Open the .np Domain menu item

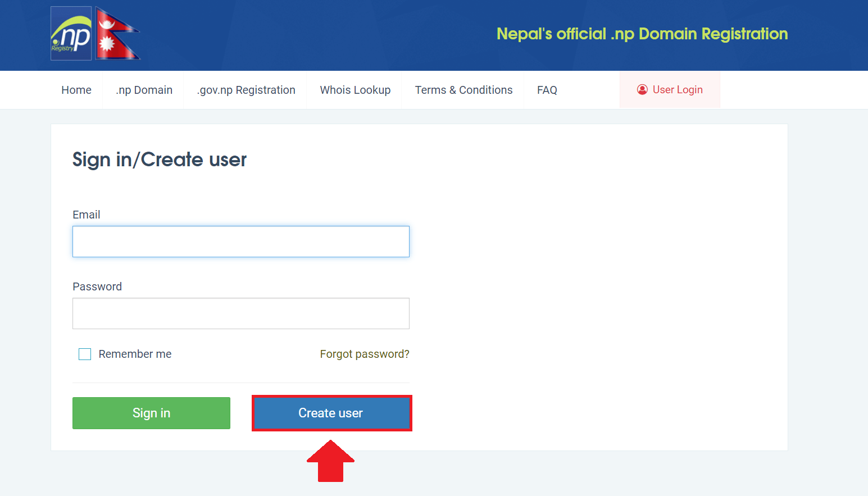[x=144, y=90]
